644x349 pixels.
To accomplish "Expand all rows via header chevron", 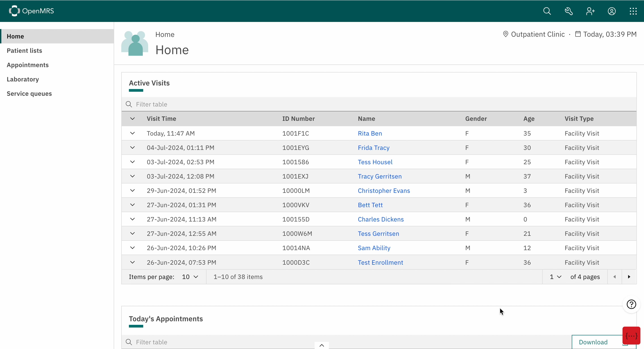I will (132, 119).
